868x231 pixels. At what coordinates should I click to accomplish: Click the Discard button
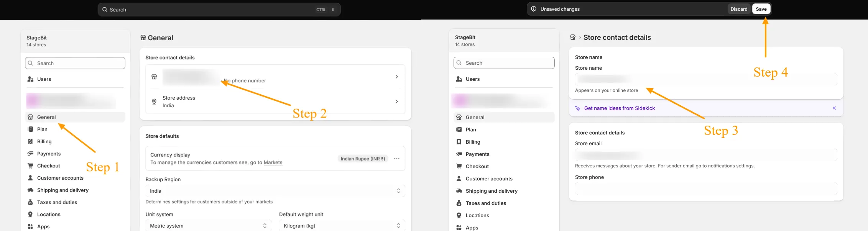coord(739,9)
